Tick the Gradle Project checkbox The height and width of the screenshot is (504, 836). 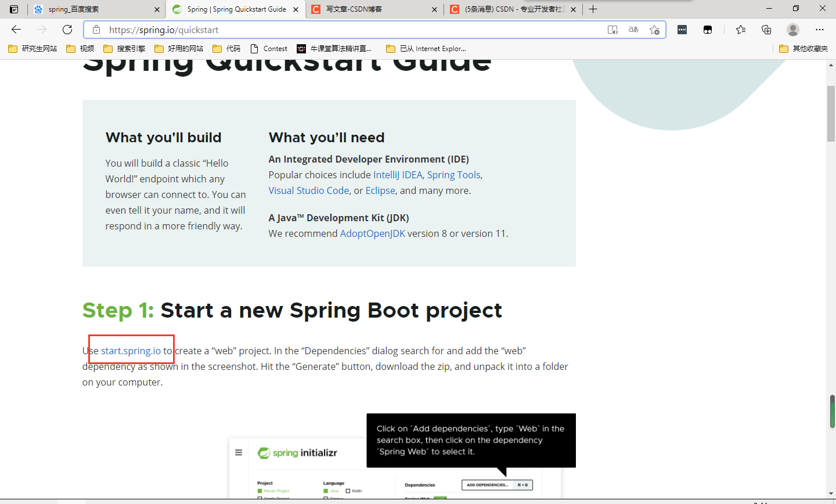tap(260, 498)
